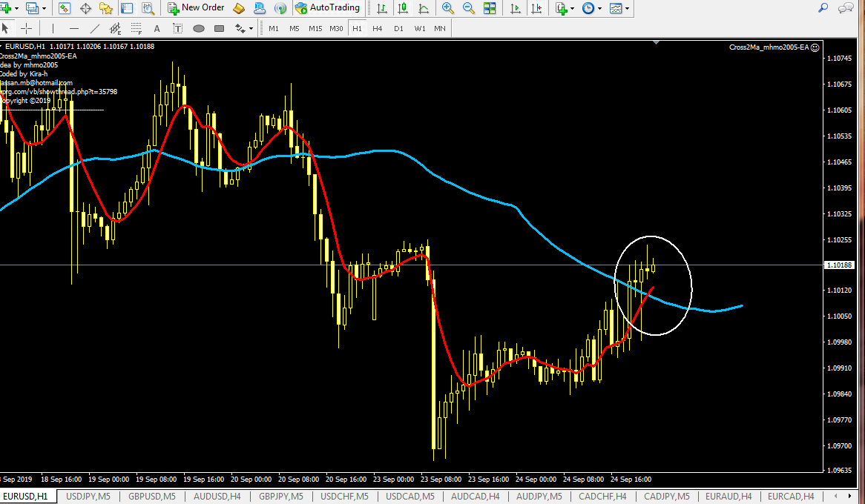Zoom in on the chart
The width and height of the screenshot is (865, 504).
pyautogui.click(x=448, y=8)
